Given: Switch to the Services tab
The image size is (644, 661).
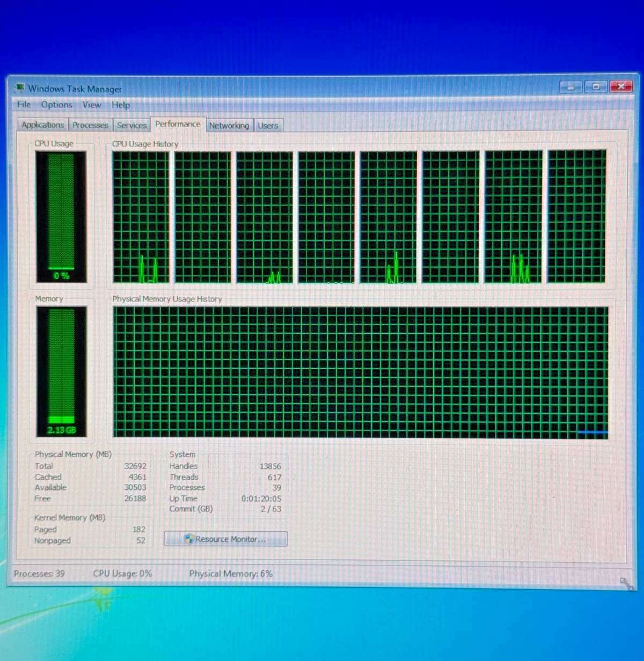Looking at the screenshot, I should click(x=131, y=125).
